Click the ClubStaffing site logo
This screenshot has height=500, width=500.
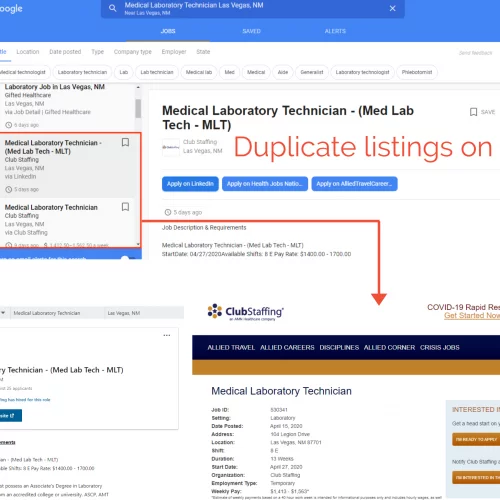point(246,312)
